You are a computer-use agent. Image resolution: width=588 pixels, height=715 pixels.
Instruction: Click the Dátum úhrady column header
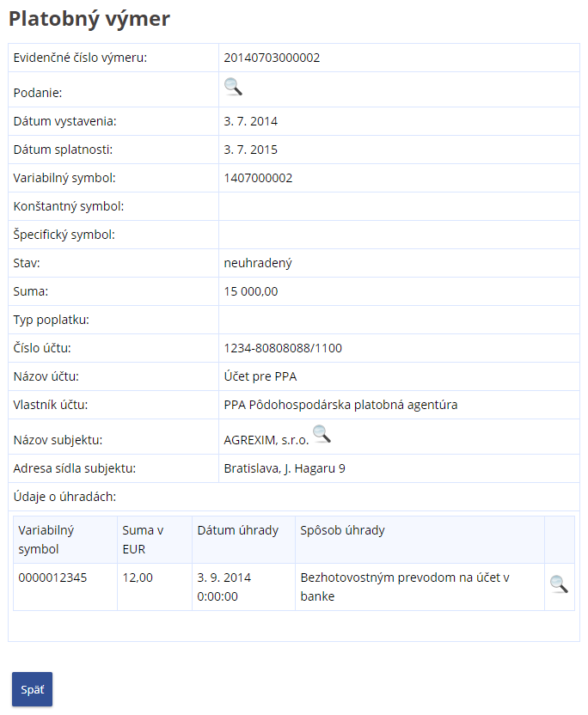[x=237, y=530]
